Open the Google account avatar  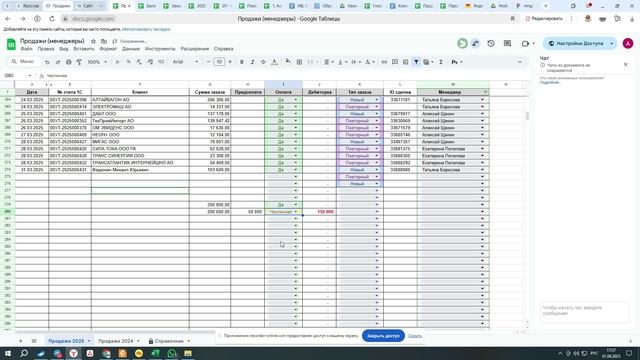628,43
